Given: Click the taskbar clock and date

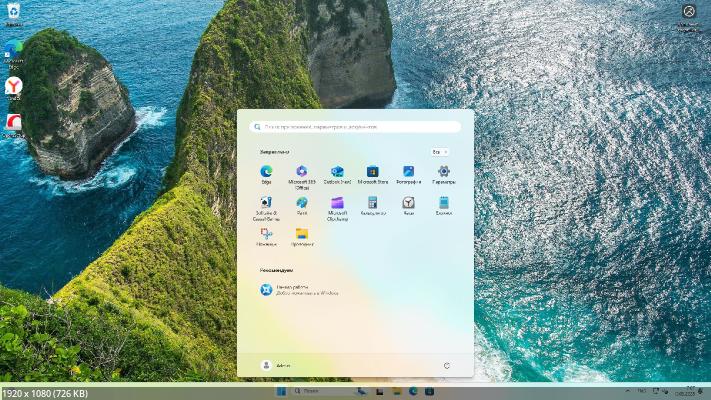Looking at the screenshot, I should tap(686, 391).
